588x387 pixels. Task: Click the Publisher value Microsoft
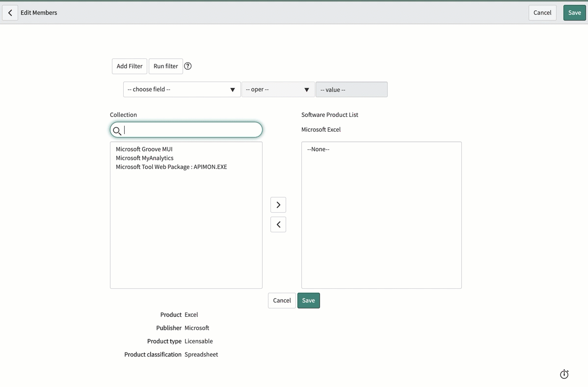coord(197,328)
